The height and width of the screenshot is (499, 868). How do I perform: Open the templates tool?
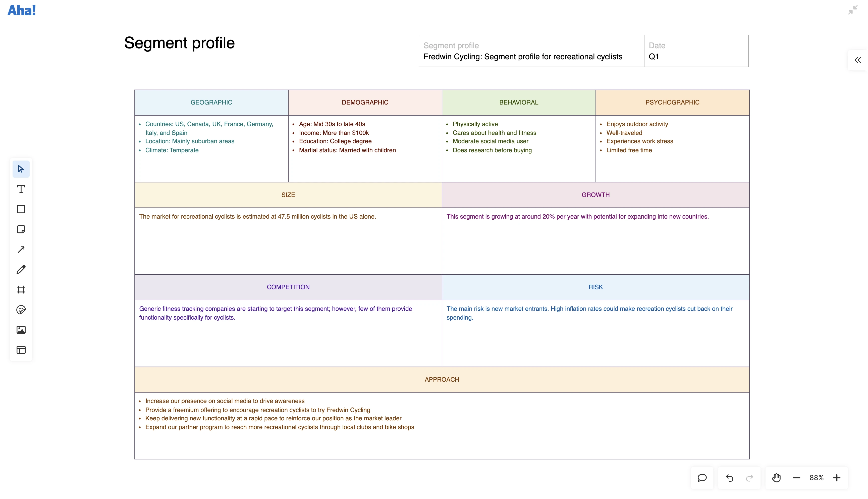(x=21, y=350)
